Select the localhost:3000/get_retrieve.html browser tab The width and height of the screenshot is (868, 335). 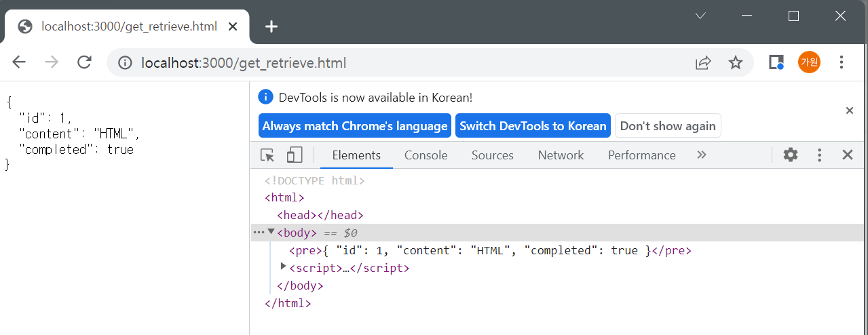[128, 27]
